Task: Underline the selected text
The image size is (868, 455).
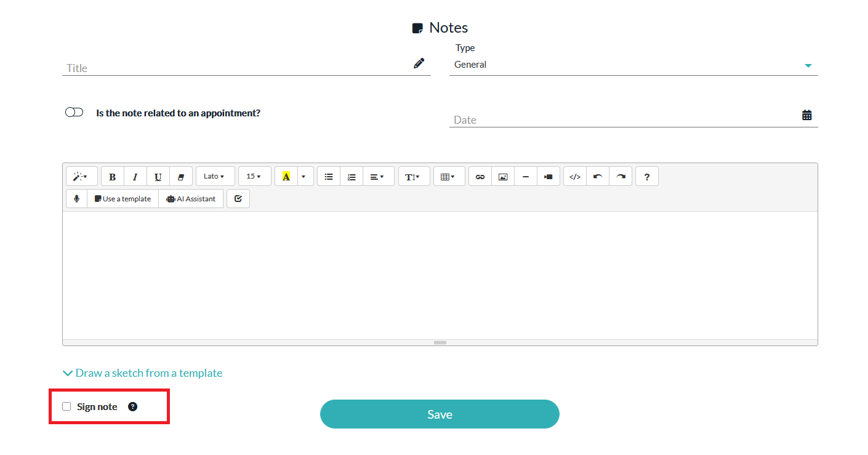Action: pos(158,177)
